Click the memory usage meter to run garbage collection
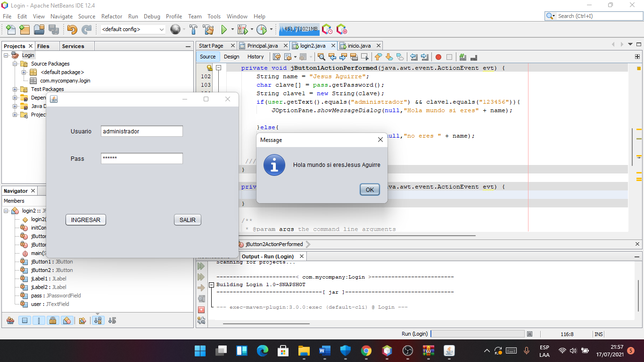 click(x=298, y=29)
